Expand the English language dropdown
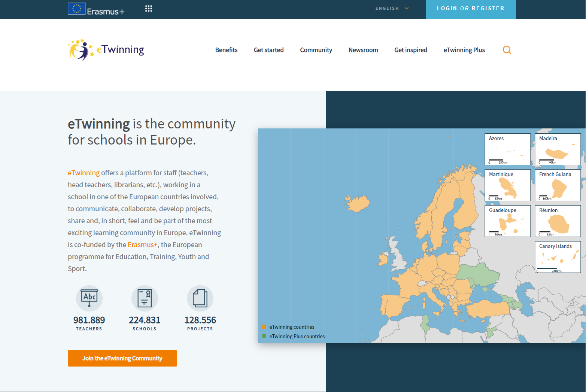This screenshot has height=392, width=586. coord(387,9)
